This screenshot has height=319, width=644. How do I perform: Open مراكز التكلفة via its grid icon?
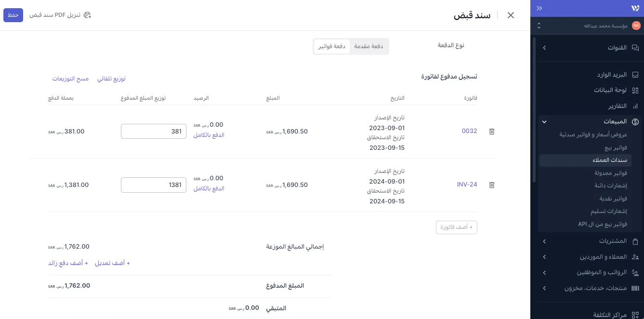pyautogui.click(x=635, y=315)
